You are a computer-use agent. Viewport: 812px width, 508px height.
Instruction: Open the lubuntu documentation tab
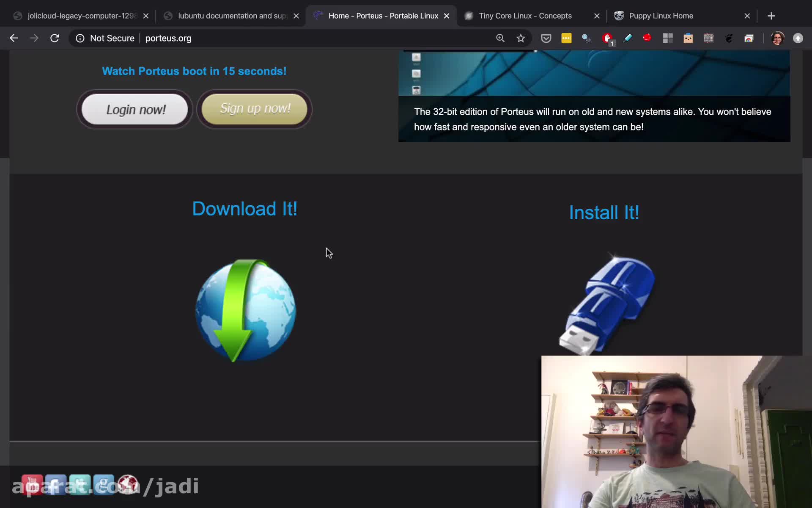[232, 16]
